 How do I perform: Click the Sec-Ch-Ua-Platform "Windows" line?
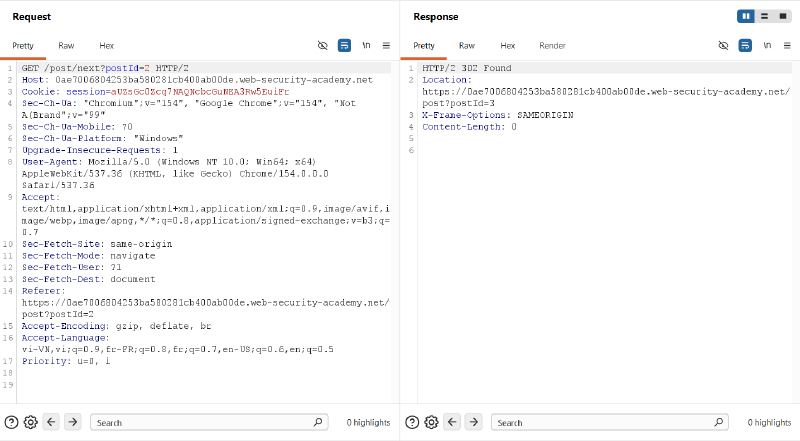(x=102, y=138)
